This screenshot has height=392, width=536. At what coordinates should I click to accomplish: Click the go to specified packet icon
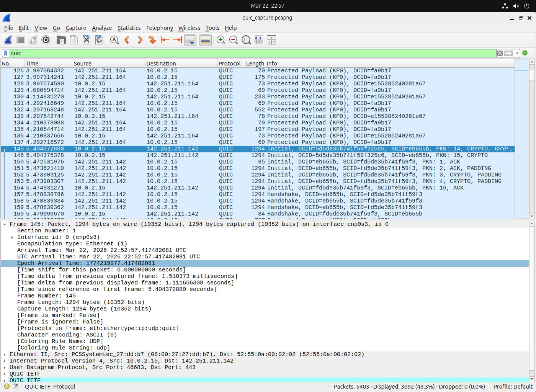[x=152, y=40]
